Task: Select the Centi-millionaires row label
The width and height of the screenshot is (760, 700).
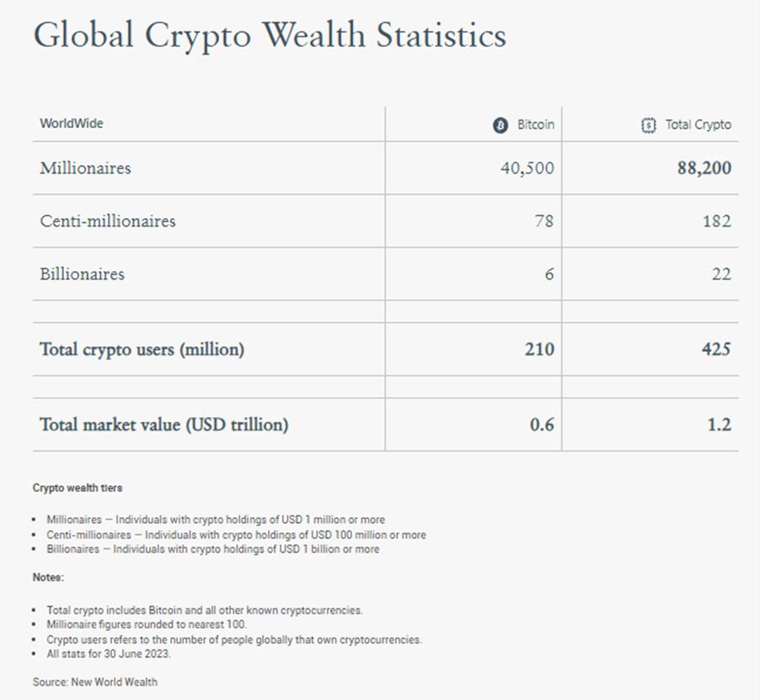Action: point(108,221)
